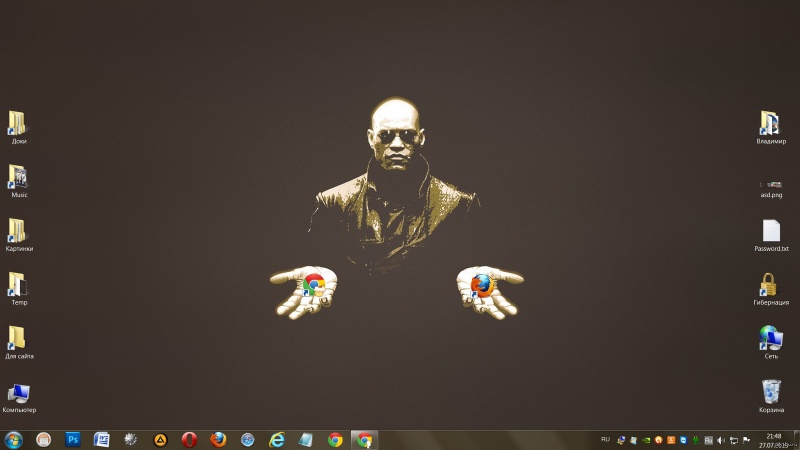Click the network connection tray icon beside the flag
This screenshot has height=450, width=800.
click(x=734, y=440)
